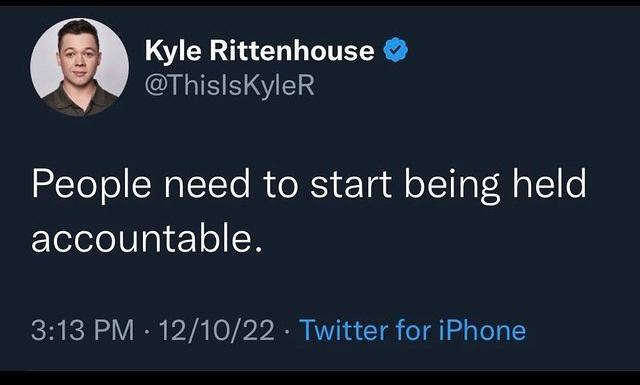This screenshot has width=640, height=385.
Task: Open the circular profile photo avatar
Action: [x=80, y=67]
